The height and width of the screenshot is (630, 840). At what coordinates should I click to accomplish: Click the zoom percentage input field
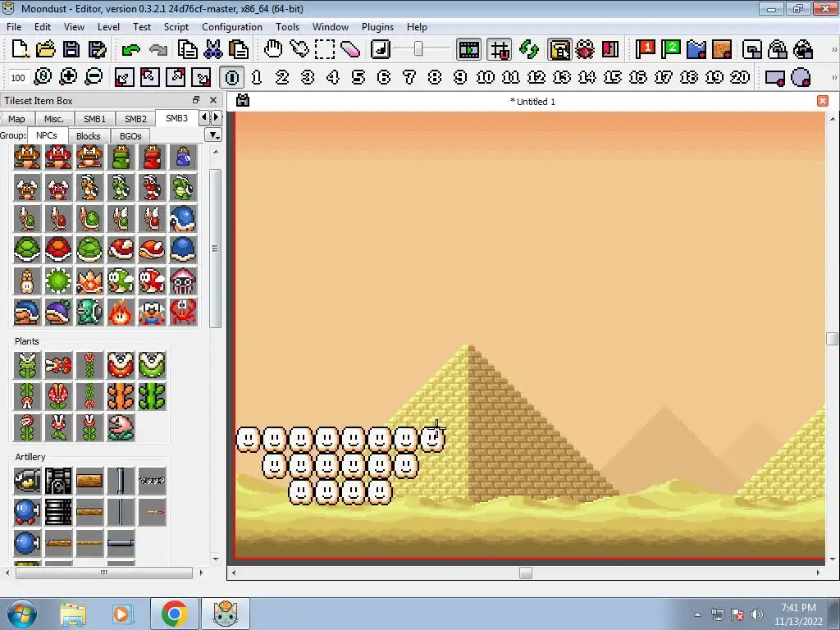[x=18, y=78]
